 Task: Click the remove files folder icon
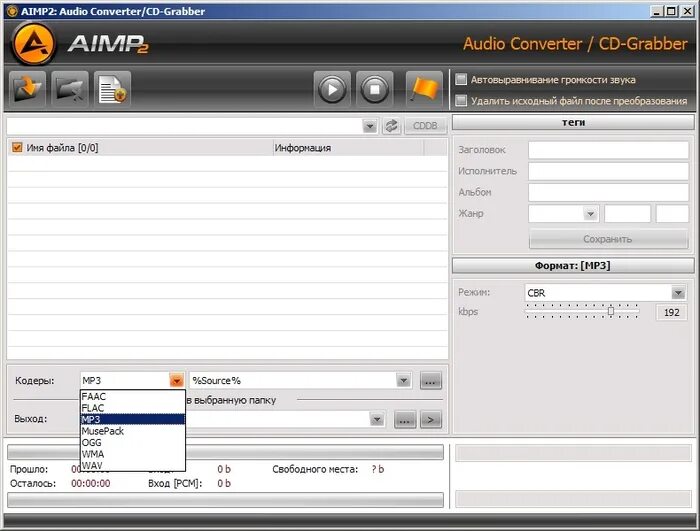click(70, 89)
